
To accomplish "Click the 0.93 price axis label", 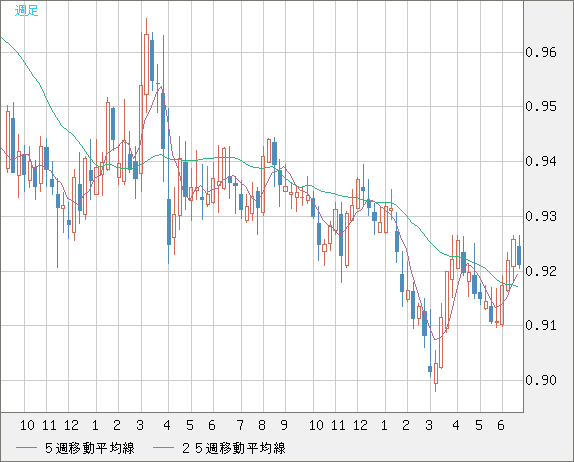I will (x=541, y=216).
